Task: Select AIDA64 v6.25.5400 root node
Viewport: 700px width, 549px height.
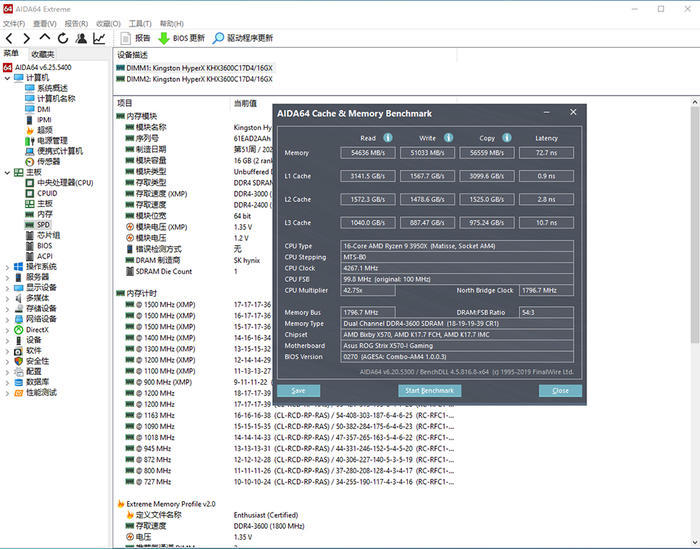Action: click(x=43, y=67)
